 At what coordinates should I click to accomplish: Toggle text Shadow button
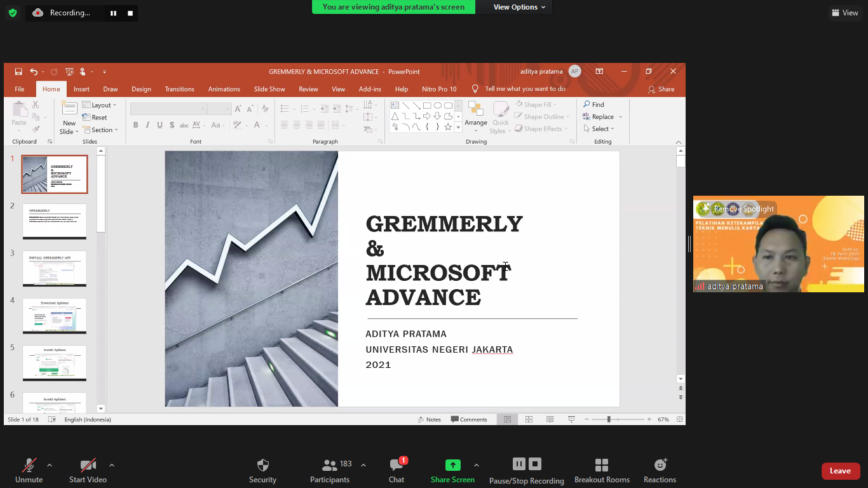172,125
